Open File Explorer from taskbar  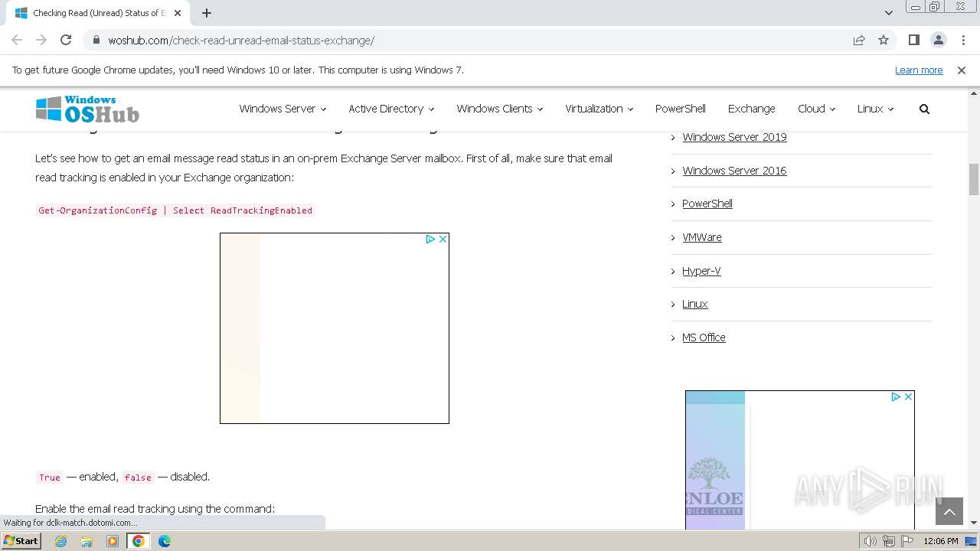click(87, 541)
